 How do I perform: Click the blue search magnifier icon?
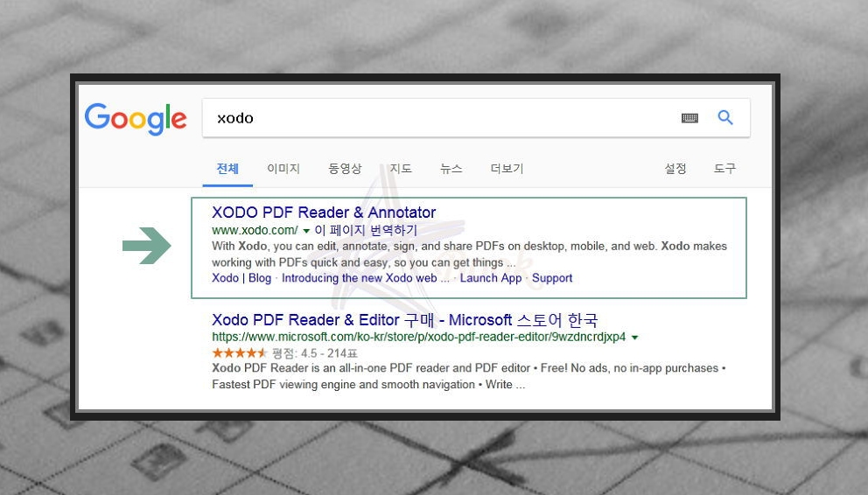(x=725, y=117)
